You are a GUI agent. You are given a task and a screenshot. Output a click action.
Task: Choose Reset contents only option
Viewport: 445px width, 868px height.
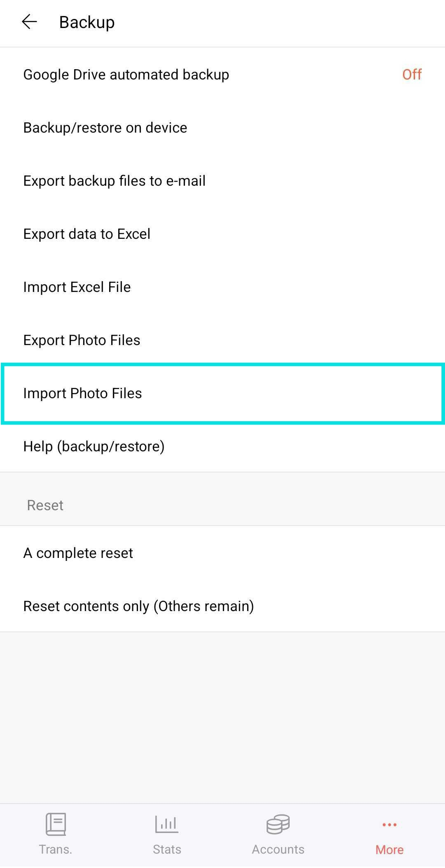click(x=222, y=606)
